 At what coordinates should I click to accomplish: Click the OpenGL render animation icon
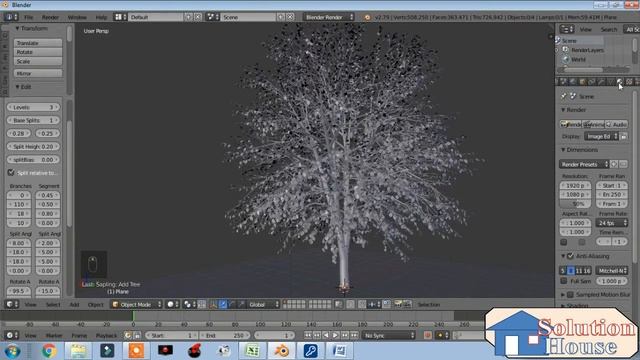tap(407, 304)
